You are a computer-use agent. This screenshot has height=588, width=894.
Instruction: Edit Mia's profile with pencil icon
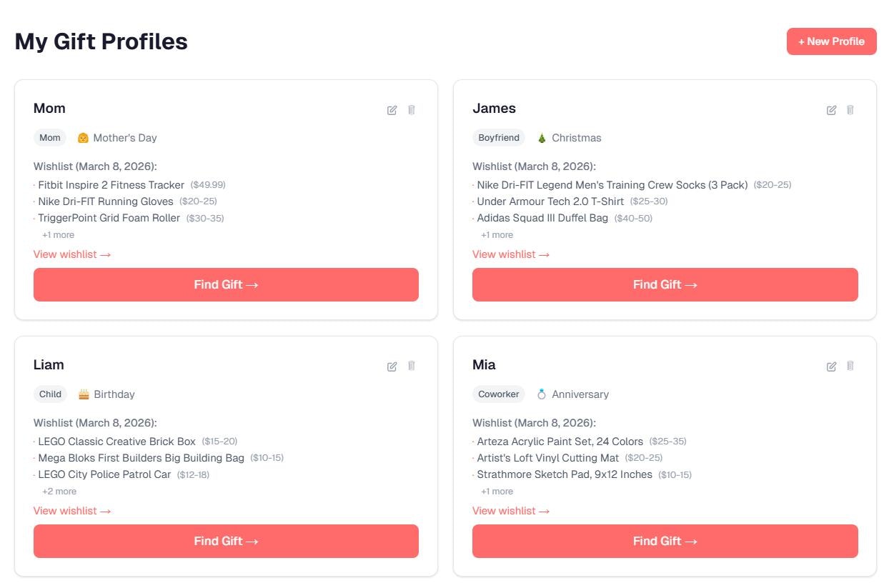click(x=831, y=367)
